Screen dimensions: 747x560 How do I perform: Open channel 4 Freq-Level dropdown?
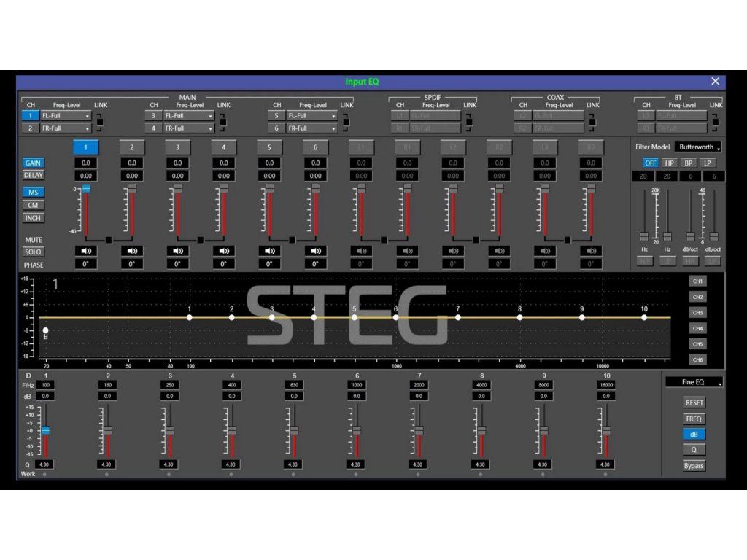click(189, 128)
